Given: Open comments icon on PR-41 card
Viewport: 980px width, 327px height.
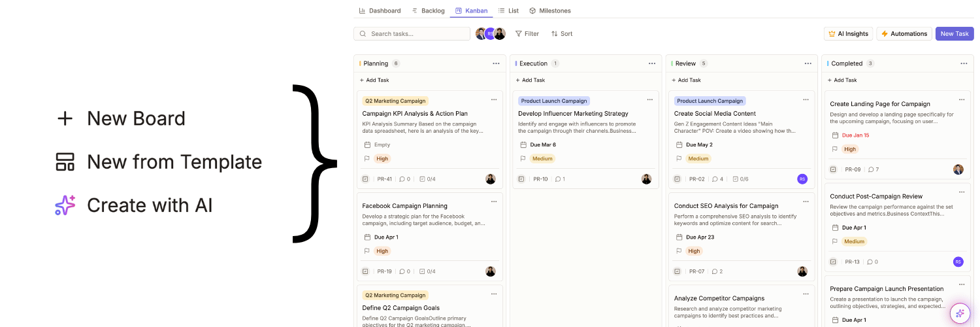Looking at the screenshot, I should click(x=402, y=179).
